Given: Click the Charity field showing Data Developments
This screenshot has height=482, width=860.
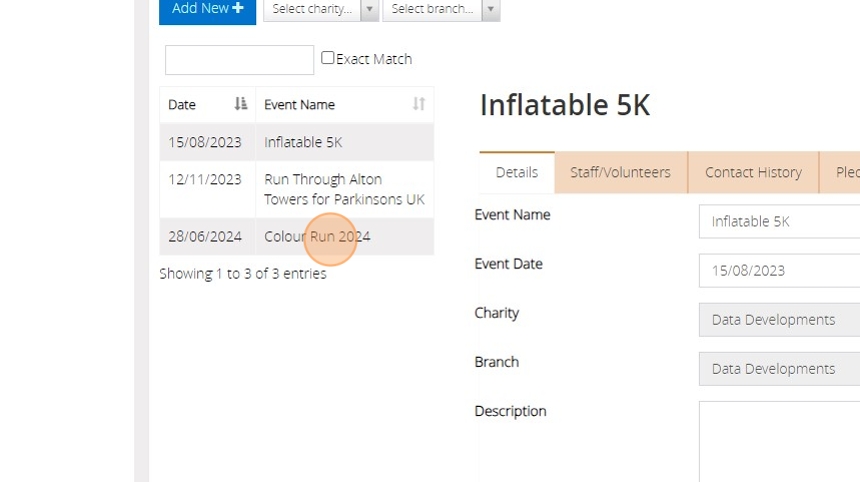Looking at the screenshot, I should [x=779, y=320].
